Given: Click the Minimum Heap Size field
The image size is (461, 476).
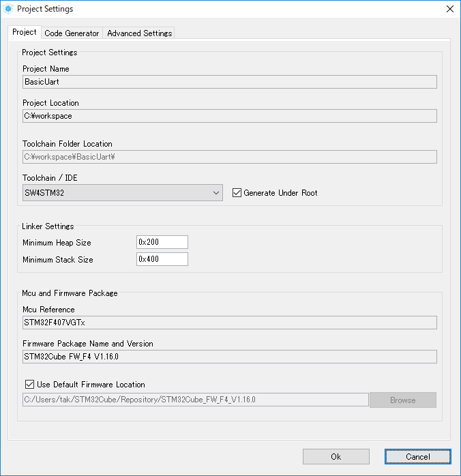Looking at the screenshot, I should (162, 242).
